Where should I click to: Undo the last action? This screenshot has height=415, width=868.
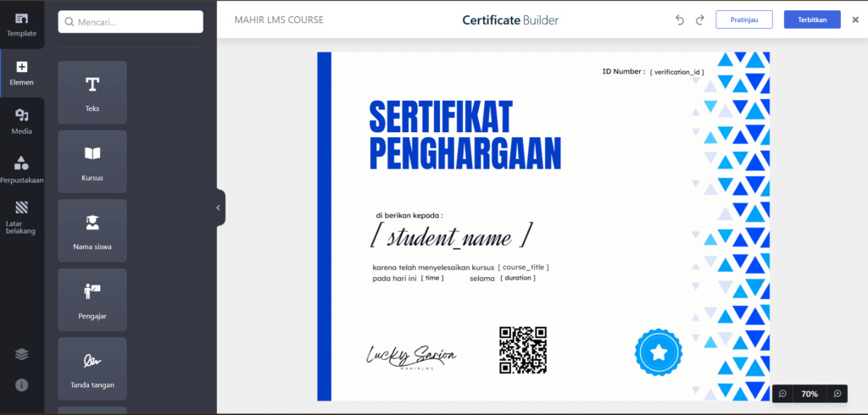(680, 19)
